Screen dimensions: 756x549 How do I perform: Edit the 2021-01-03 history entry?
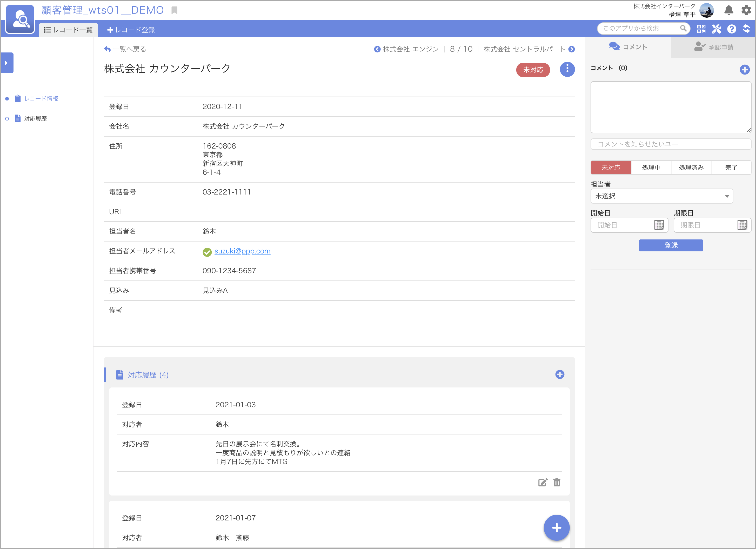(x=543, y=482)
